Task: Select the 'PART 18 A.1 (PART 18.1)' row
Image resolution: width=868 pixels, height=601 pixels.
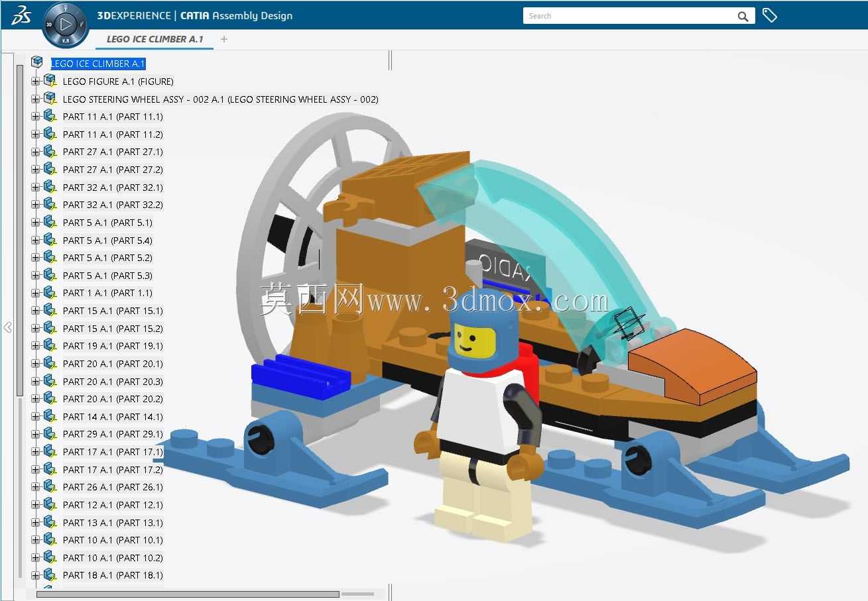Action: pos(113,575)
